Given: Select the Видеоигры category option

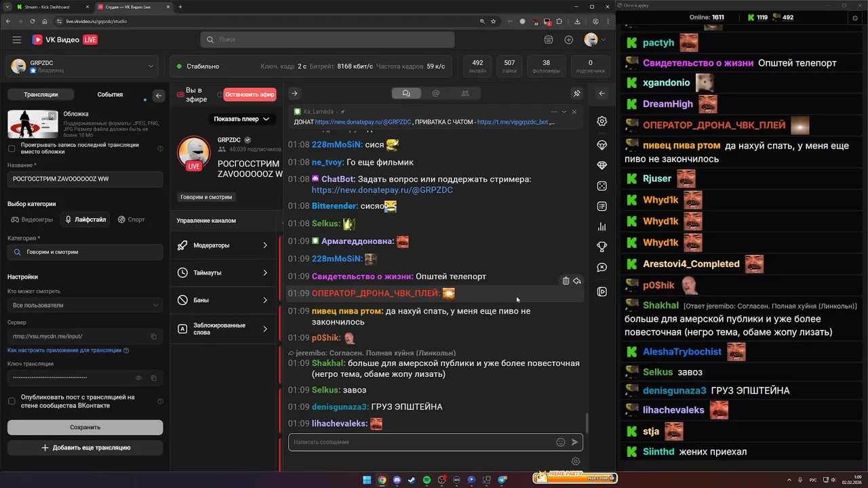Looking at the screenshot, I should pos(31,220).
